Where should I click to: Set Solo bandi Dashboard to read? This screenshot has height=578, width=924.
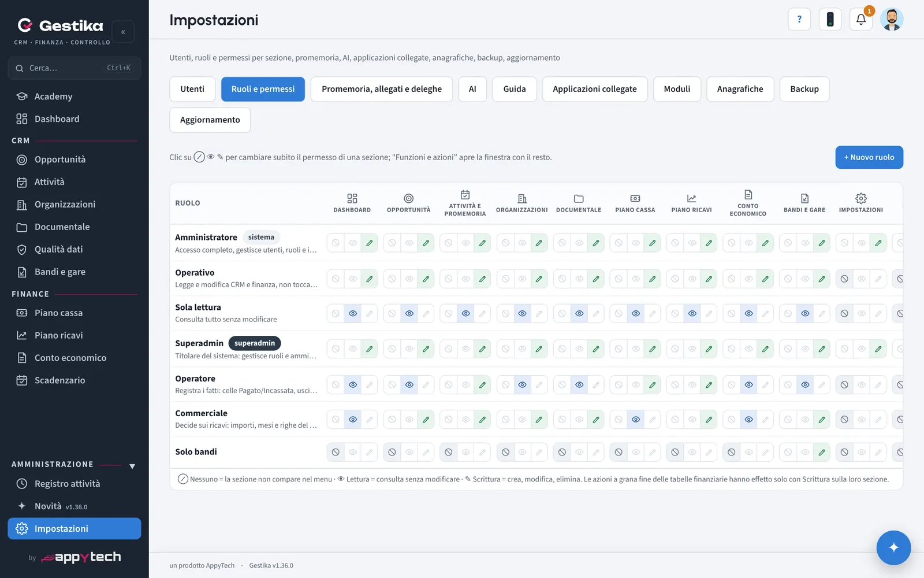pyautogui.click(x=352, y=452)
